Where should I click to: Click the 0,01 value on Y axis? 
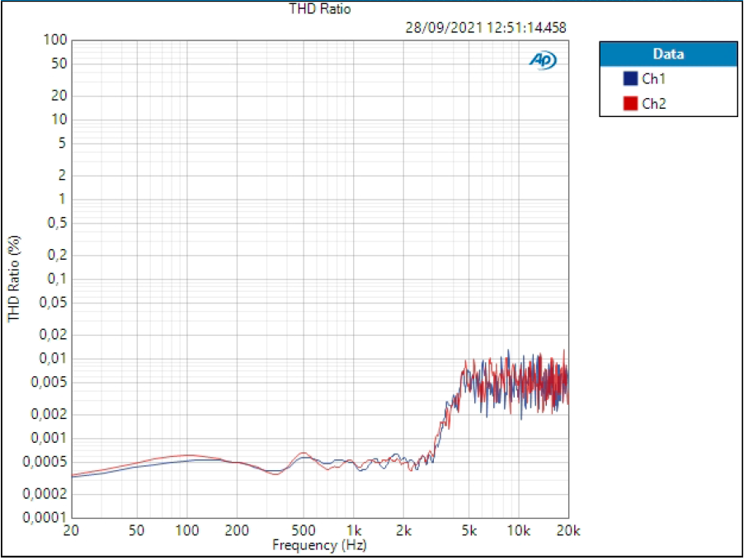tap(53, 358)
